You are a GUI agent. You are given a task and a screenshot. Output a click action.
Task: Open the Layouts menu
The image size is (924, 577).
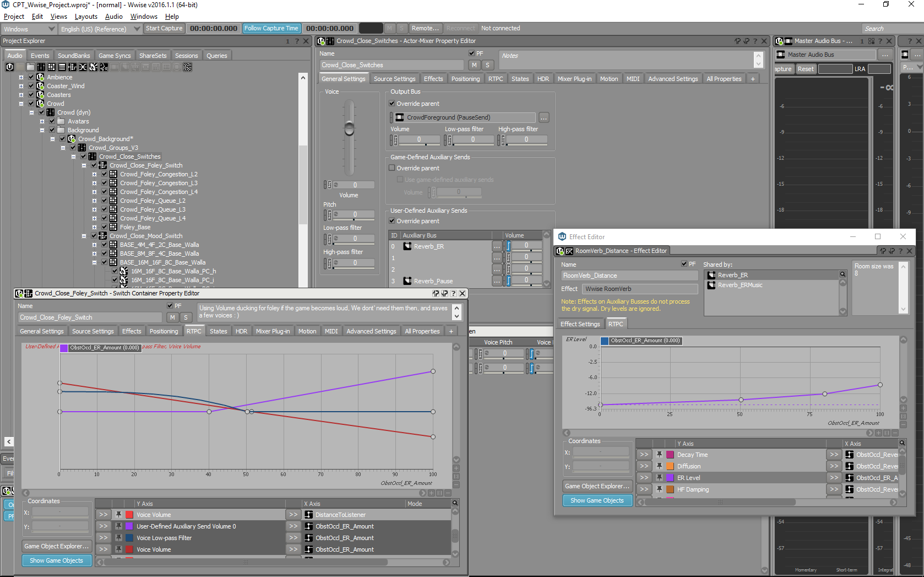(x=86, y=17)
